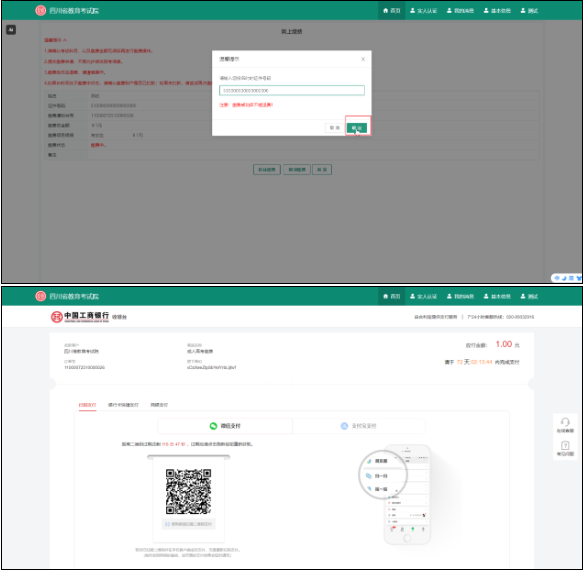Open basic information menu in upper navigation
This screenshot has width=584, height=571.
(497, 10)
